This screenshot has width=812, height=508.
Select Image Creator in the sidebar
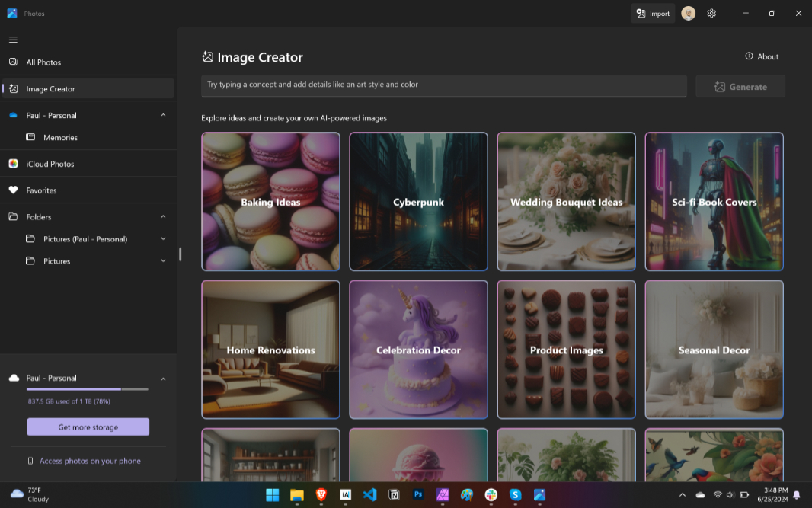(x=88, y=88)
